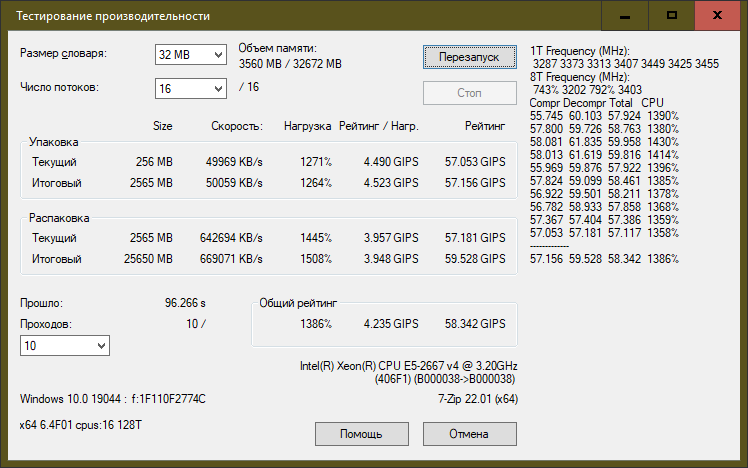
Task: Click the Перезапуск button
Action: (x=469, y=57)
